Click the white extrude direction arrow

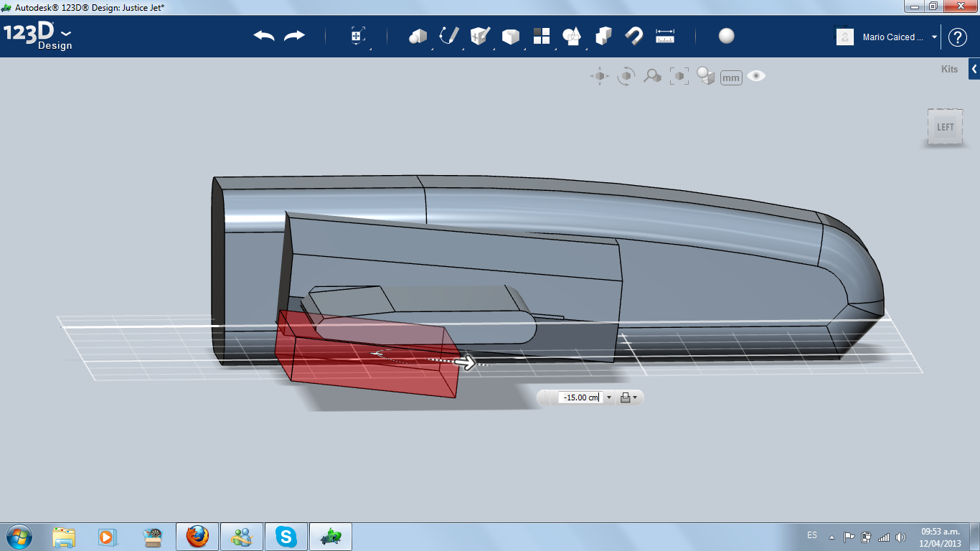(466, 363)
